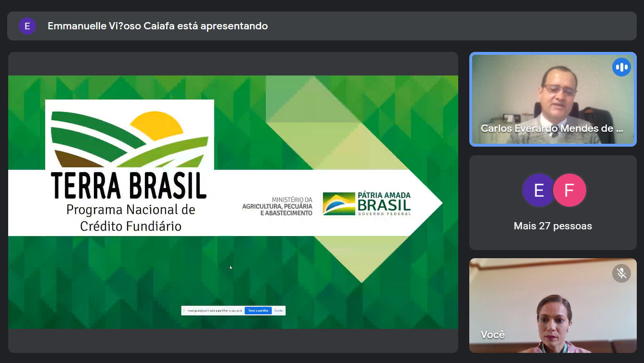Click the speaking indicator on Carlos's tile
The height and width of the screenshot is (363, 644).
point(621,67)
